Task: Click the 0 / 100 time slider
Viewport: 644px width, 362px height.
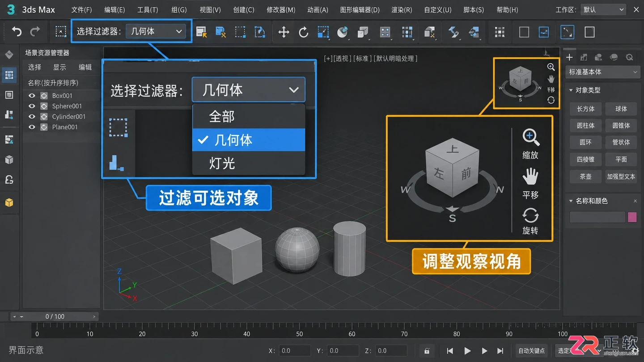Action: point(55,316)
